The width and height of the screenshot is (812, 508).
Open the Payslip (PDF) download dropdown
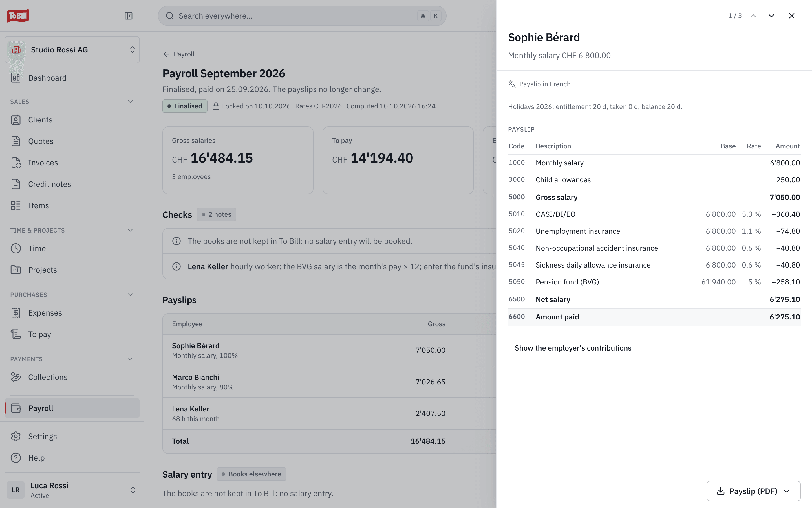753,491
